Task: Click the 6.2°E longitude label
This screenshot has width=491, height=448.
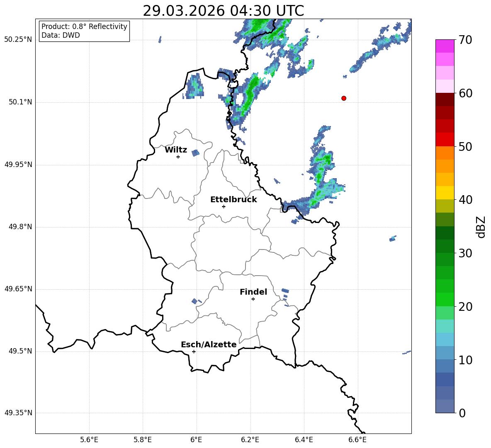Action: click(x=250, y=440)
